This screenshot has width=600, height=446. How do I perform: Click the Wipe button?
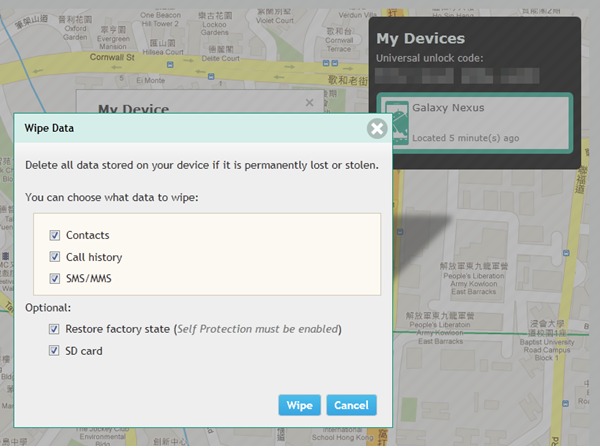click(x=299, y=405)
